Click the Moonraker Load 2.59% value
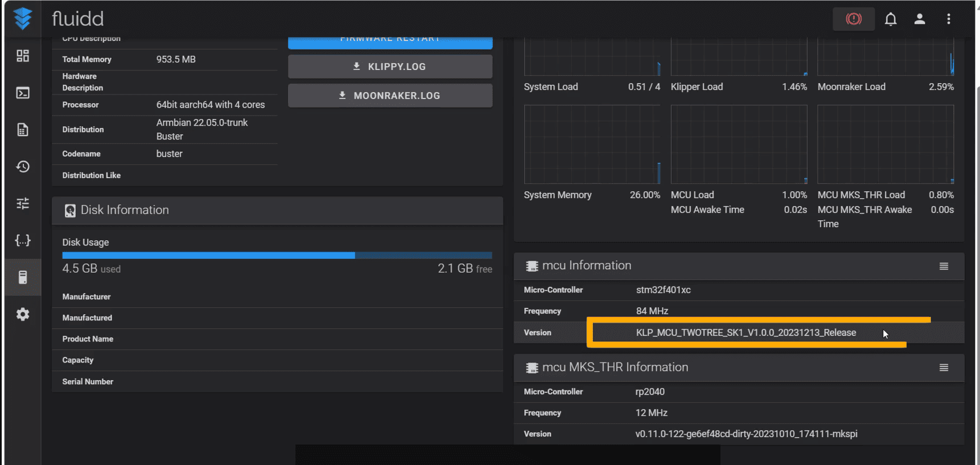This screenshot has height=465, width=980. coord(941,87)
